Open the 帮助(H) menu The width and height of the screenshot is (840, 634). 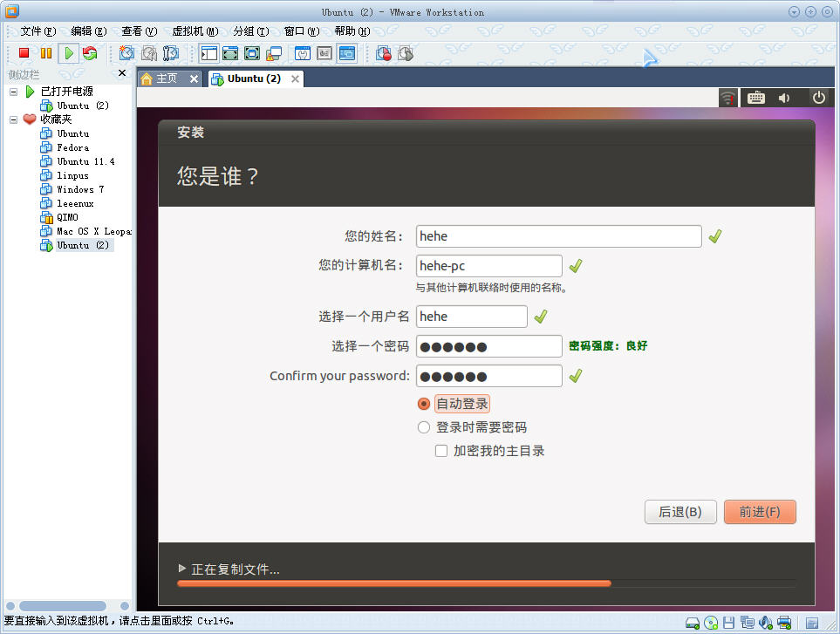click(x=352, y=31)
